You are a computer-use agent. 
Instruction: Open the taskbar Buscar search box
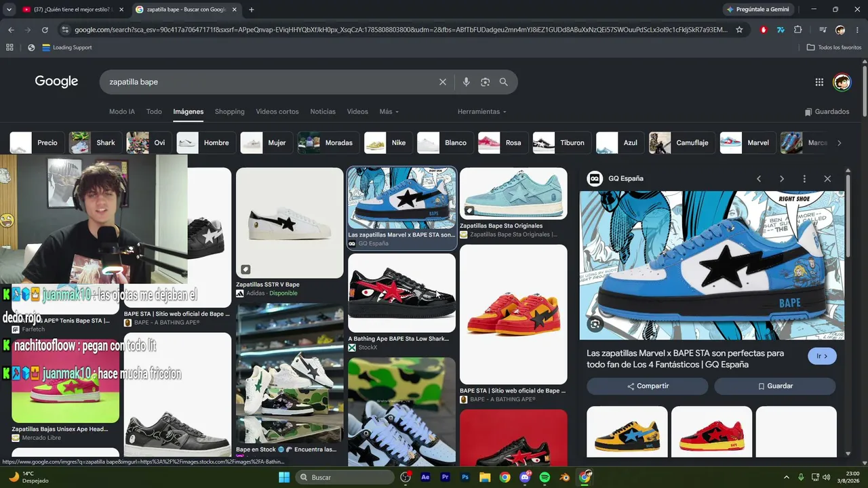click(x=346, y=477)
